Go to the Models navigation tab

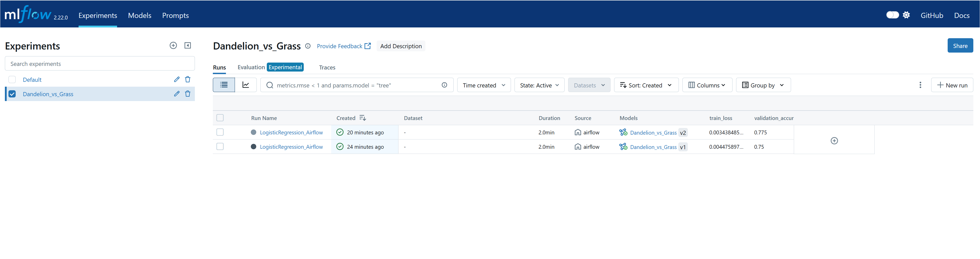[140, 16]
